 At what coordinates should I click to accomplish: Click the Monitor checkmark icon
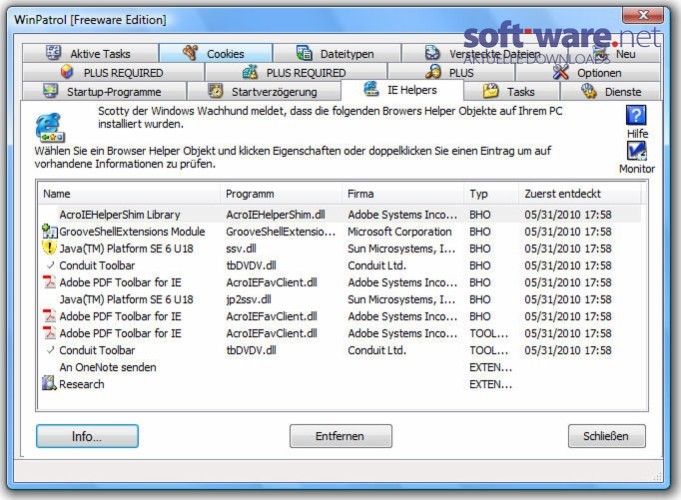point(636,152)
